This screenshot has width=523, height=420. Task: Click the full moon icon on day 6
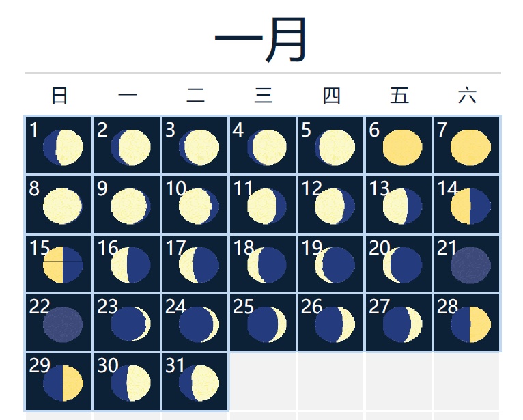point(403,148)
